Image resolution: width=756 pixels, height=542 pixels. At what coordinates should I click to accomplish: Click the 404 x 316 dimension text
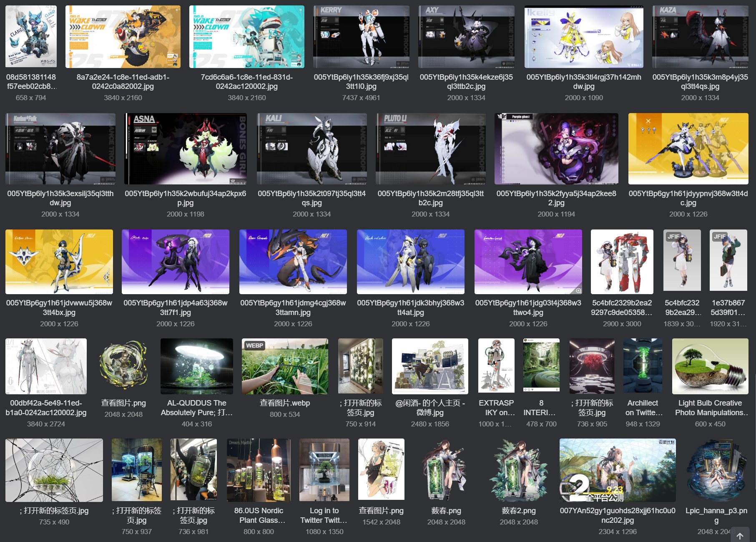(197, 424)
